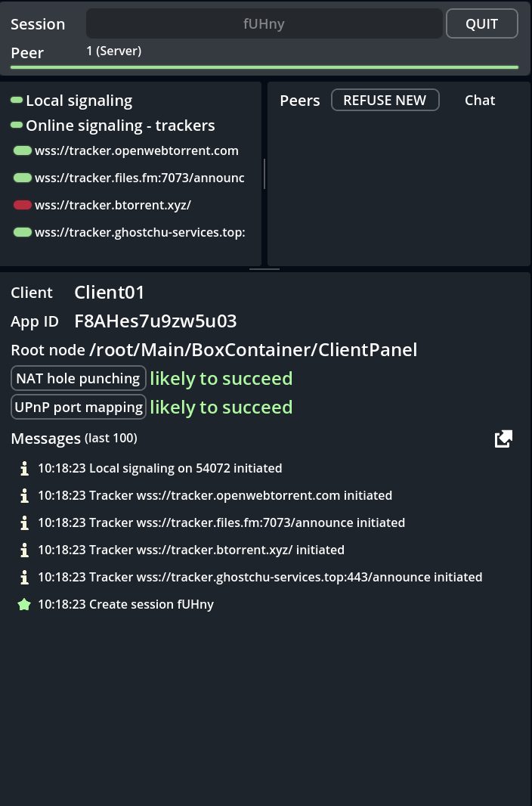This screenshot has height=806, width=532.
Task: Select the Peers tab
Action: [x=300, y=101]
